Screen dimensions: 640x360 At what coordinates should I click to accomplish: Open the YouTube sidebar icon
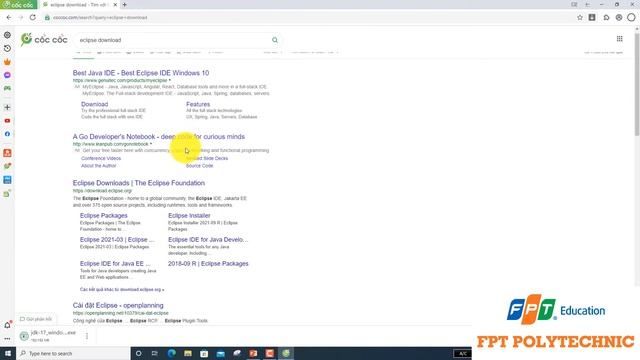(7, 121)
